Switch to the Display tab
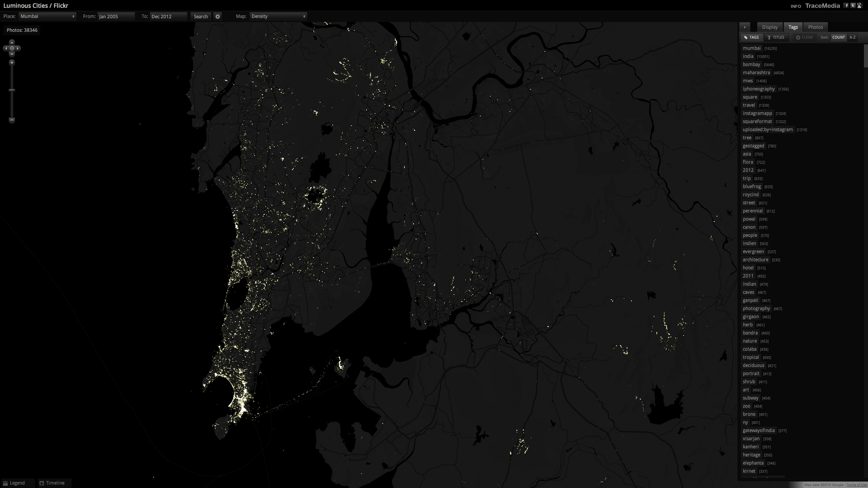This screenshot has width=868, height=488. click(770, 27)
